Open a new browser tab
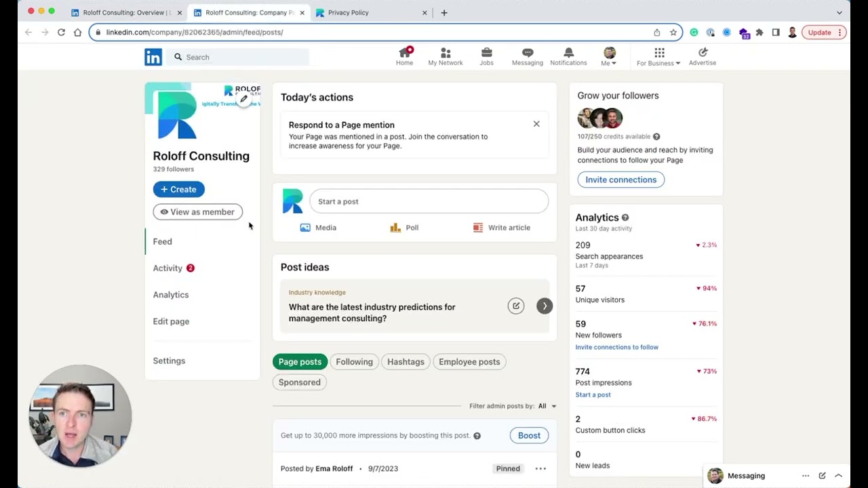Screen dimensions: 868x488 point(444,12)
